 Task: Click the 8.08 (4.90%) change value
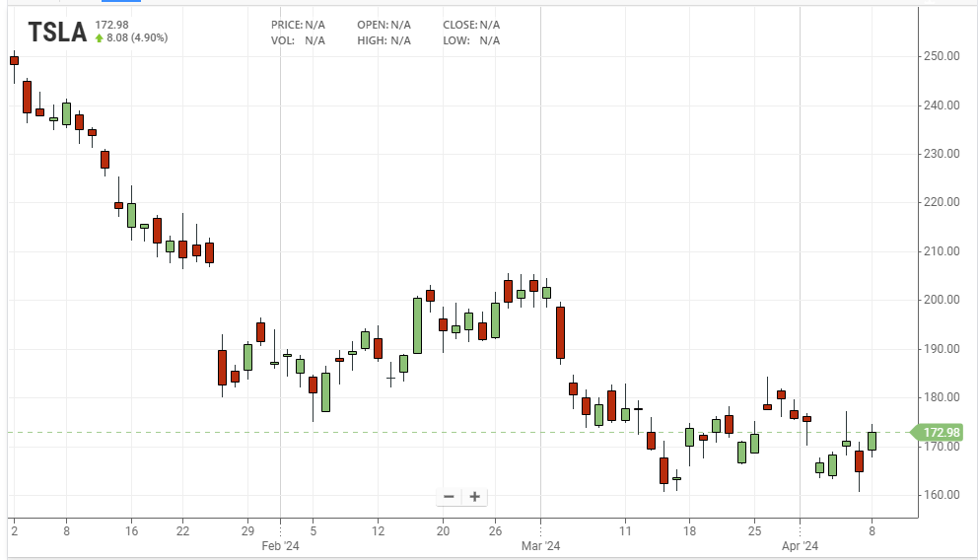[x=137, y=38]
